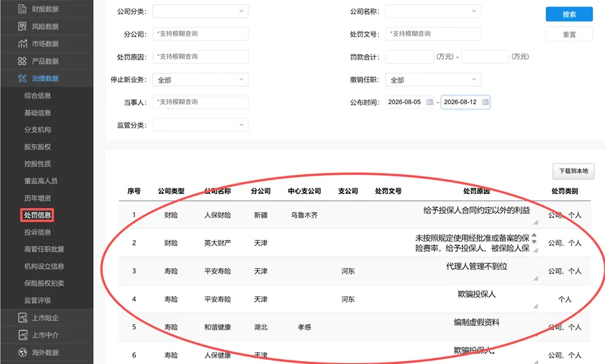Click the blue 搜索 button
Image resolution: width=605 pixels, height=364 pixels.
click(569, 14)
